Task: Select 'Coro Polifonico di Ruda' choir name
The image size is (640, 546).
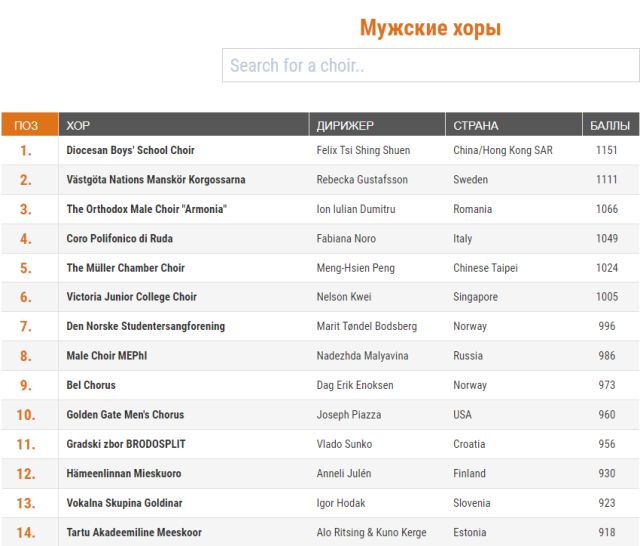Action: click(120, 238)
